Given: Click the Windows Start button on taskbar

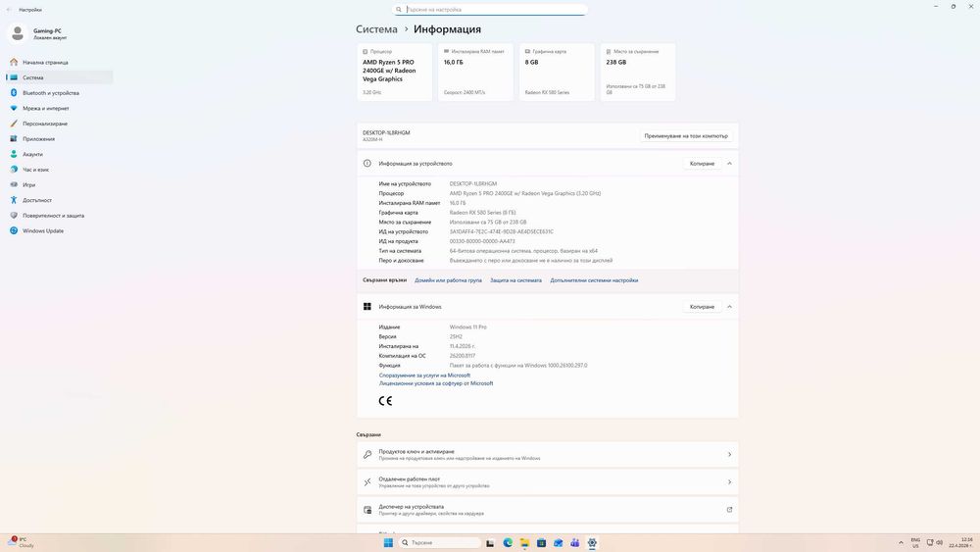Looking at the screenshot, I should point(388,542).
